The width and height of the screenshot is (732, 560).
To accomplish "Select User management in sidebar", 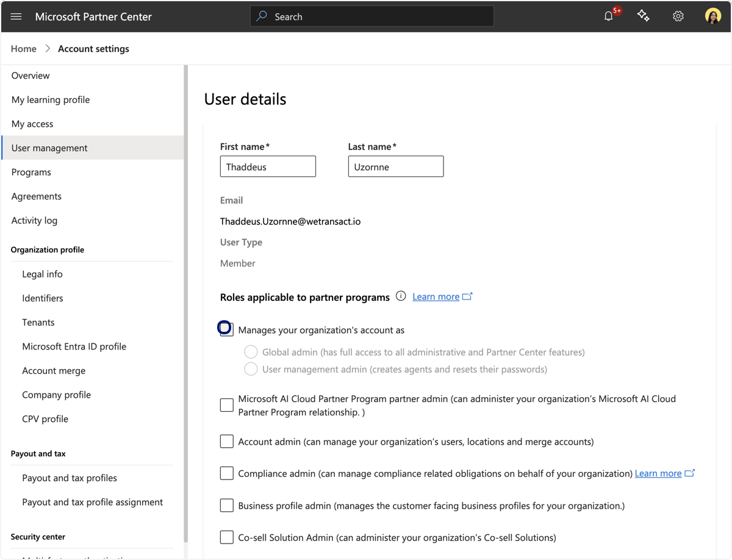I will click(x=91, y=148).
